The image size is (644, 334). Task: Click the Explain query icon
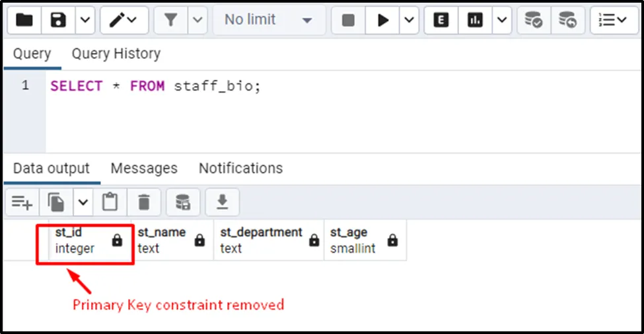pyautogui.click(x=441, y=21)
